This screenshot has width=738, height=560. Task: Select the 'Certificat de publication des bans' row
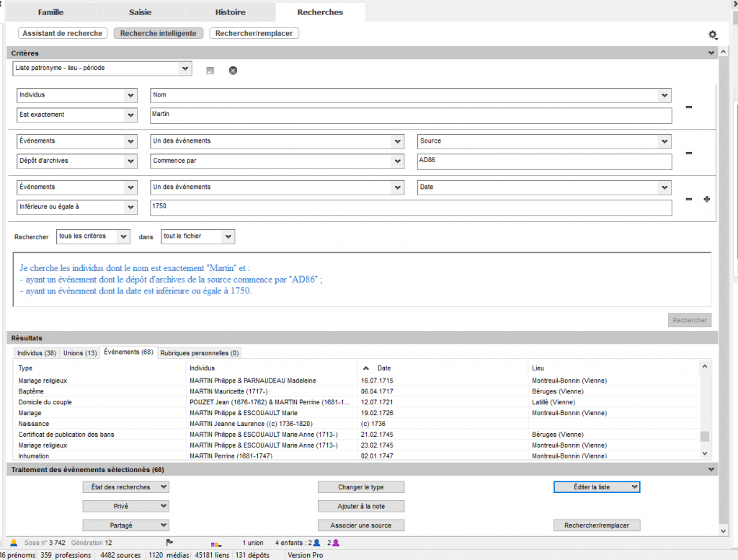[357, 435]
